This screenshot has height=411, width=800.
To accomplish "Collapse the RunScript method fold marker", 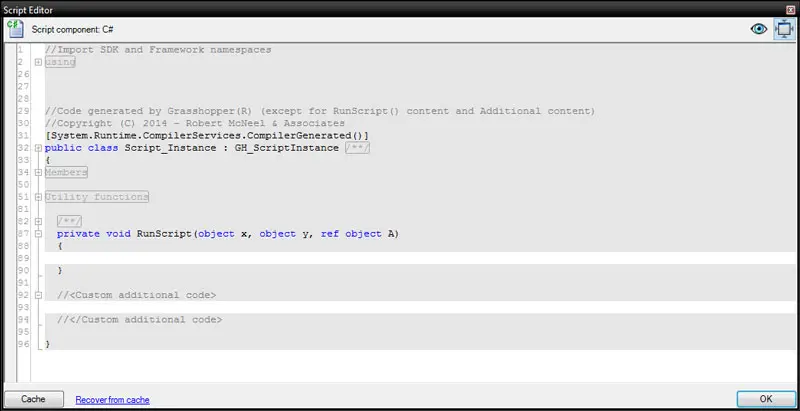I will pos(38,234).
